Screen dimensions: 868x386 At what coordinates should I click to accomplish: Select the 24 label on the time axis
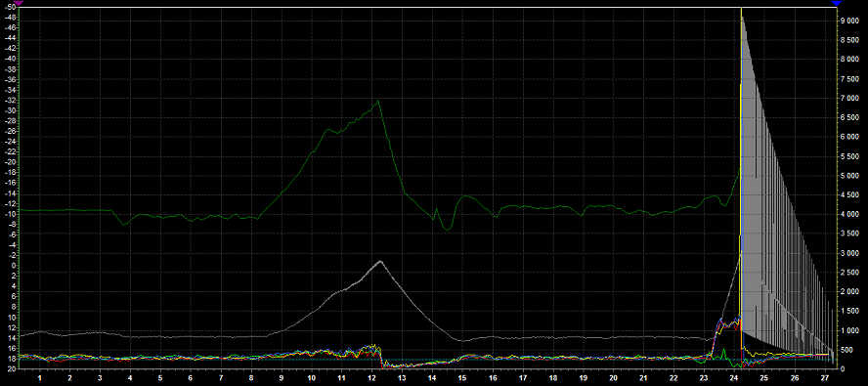click(733, 378)
